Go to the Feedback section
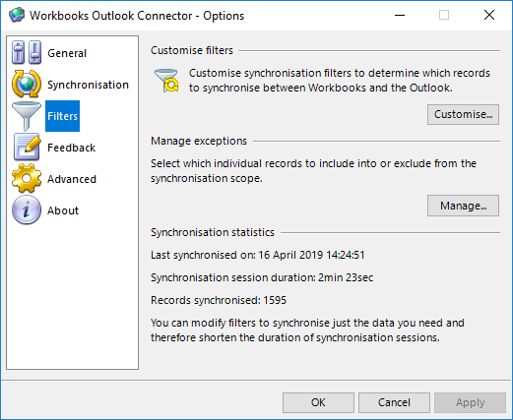The image size is (513, 420). tap(71, 148)
